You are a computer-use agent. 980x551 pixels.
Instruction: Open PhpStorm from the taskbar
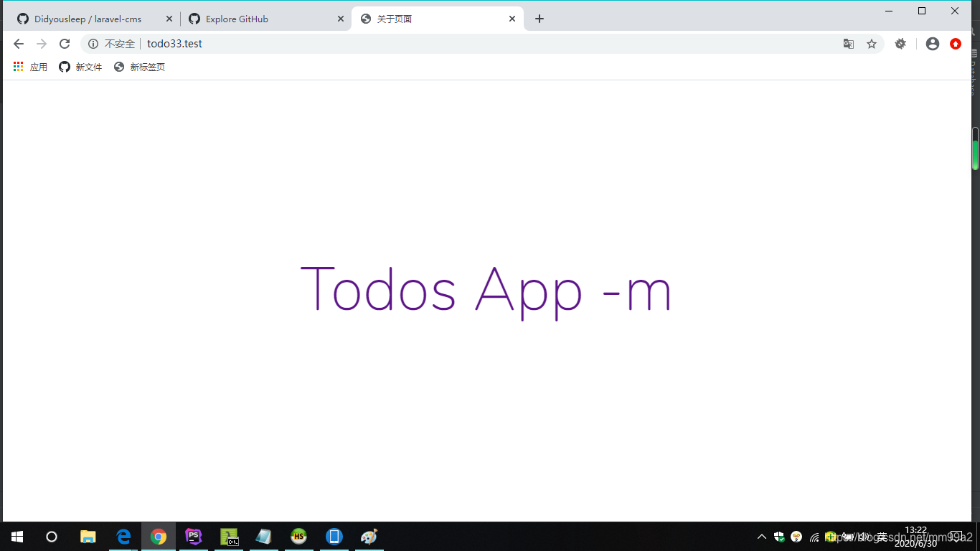coord(194,537)
